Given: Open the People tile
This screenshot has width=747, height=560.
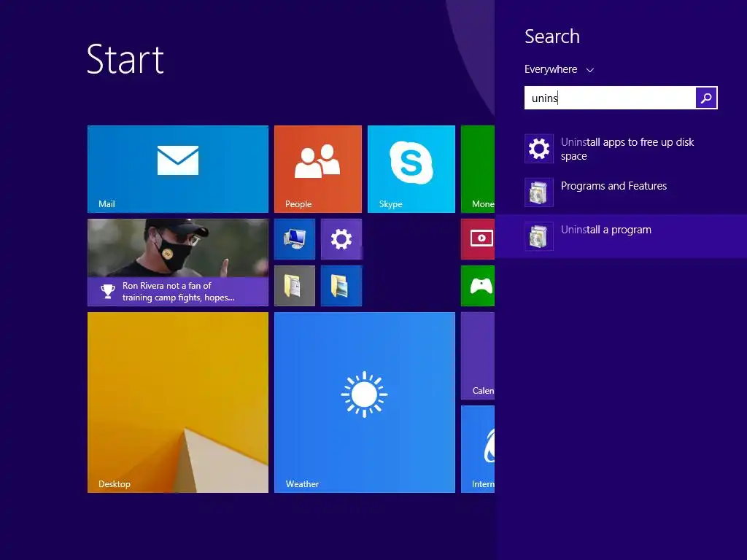Looking at the screenshot, I should pos(318,169).
